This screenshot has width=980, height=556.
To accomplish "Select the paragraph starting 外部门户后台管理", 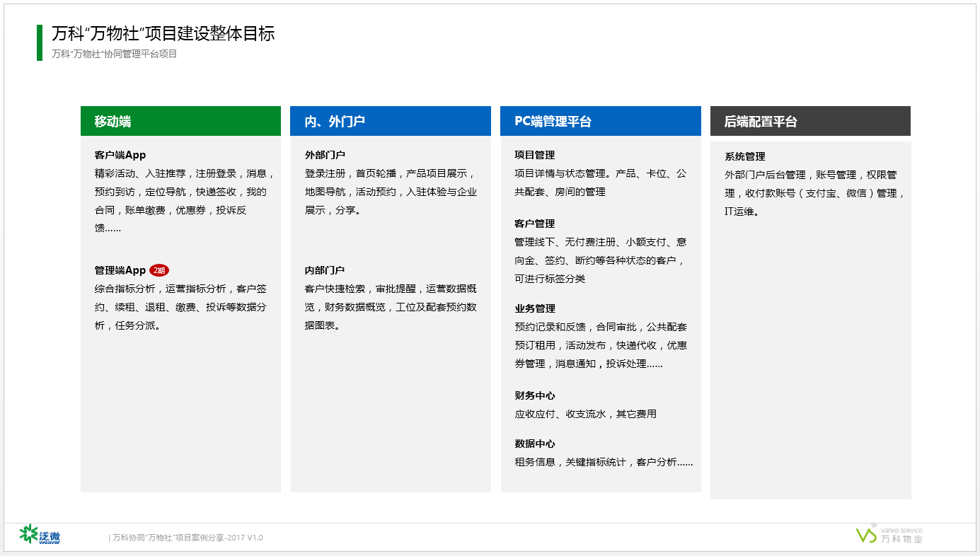I will [x=815, y=193].
